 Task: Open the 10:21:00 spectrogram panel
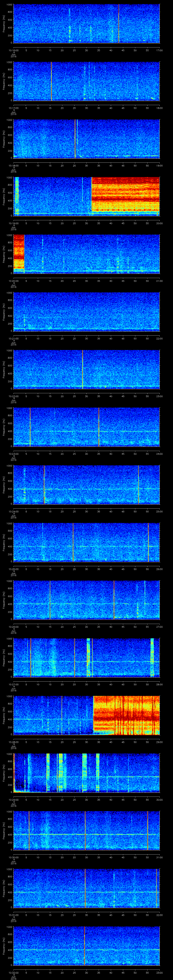point(86,312)
